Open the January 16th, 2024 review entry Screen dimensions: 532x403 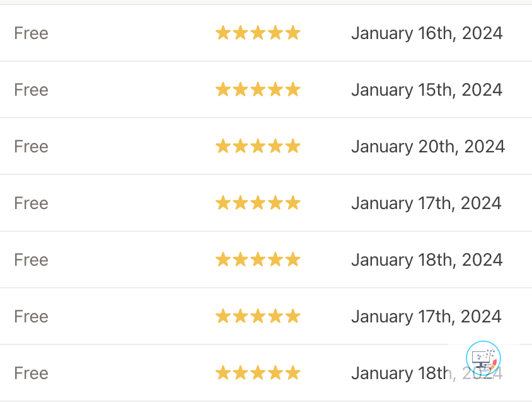(427, 33)
